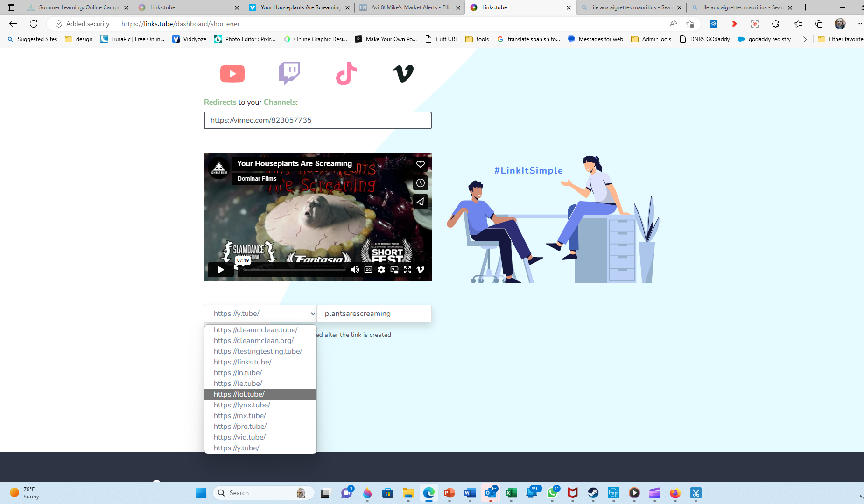The image size is (864, 504).
Task: Open godaddy registry bookmark
Action: [765, 39]
